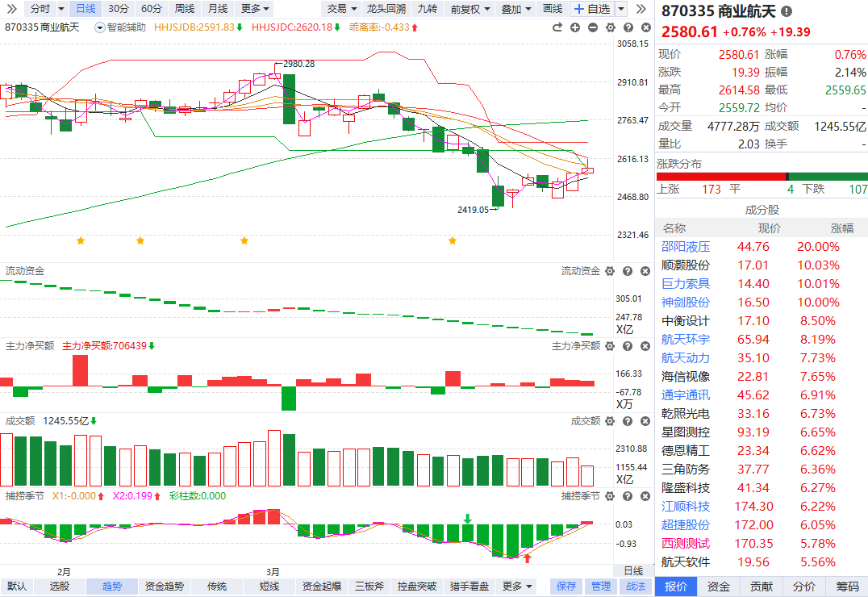Click the redo arrow icon above the chart
This screenshot has width=868, height=597.
point(557,27)
